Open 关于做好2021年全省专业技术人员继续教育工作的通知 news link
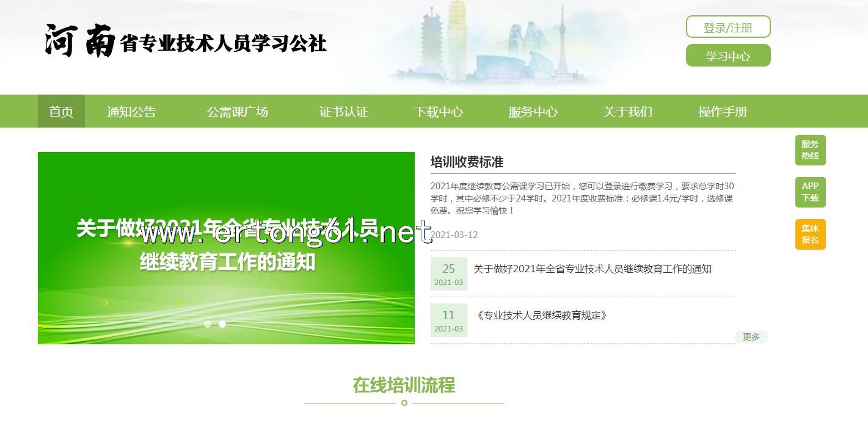The image size is (868, 423). click(x=592, y=269)
